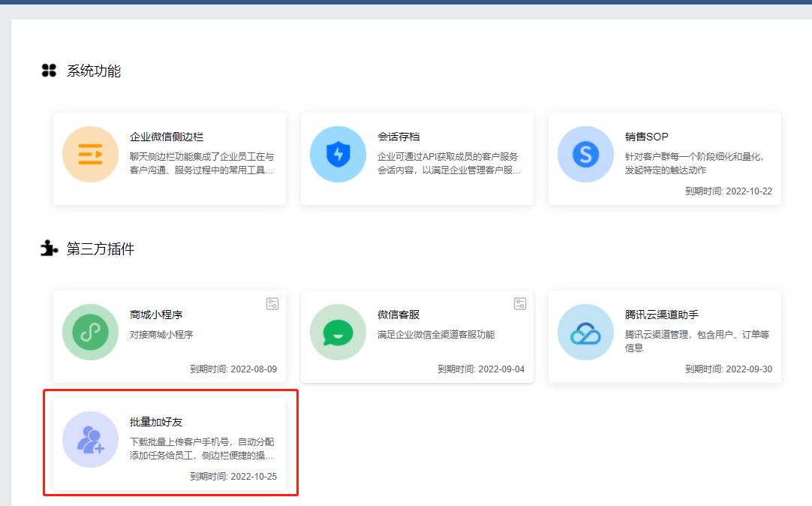Screen dimensions: 812x506
Task: Open settings icon on 商城小程序 card
Action: (272, 303)
